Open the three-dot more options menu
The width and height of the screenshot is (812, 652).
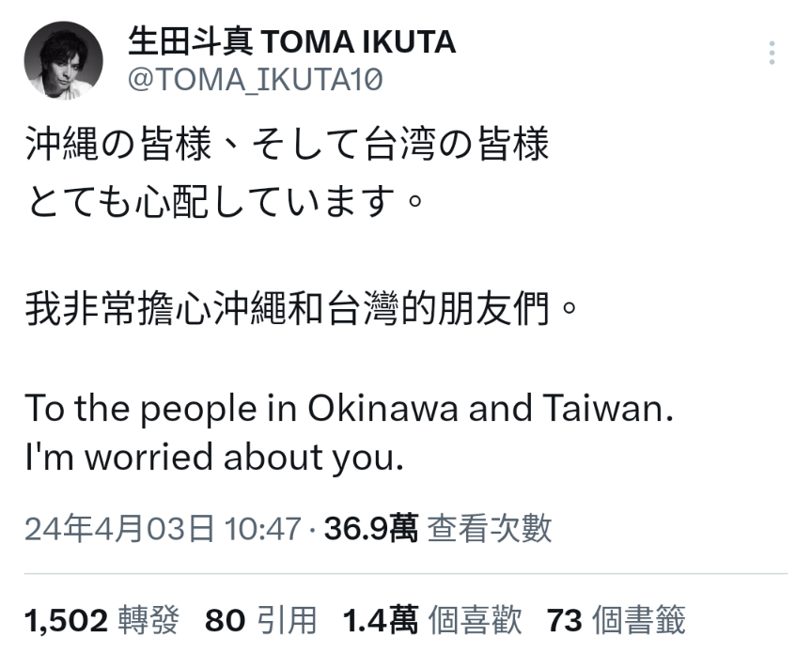pos(772,53)
